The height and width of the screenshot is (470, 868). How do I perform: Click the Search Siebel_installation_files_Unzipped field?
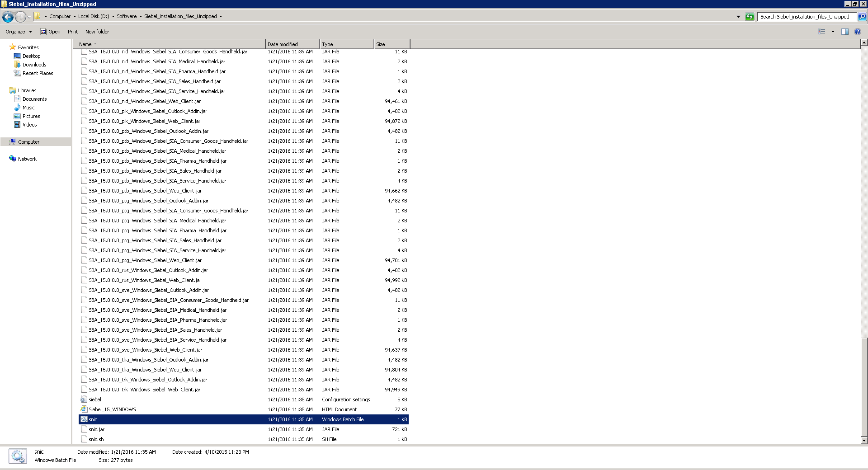point(807,17)
